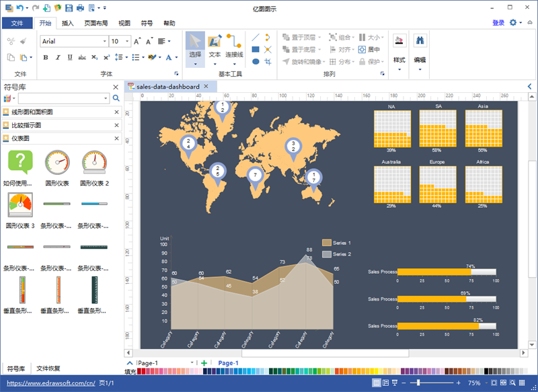The height and width of the screenshot is (392, 538).
Task: Expand the font size dropdown
Action: click(x=126, y=41)
